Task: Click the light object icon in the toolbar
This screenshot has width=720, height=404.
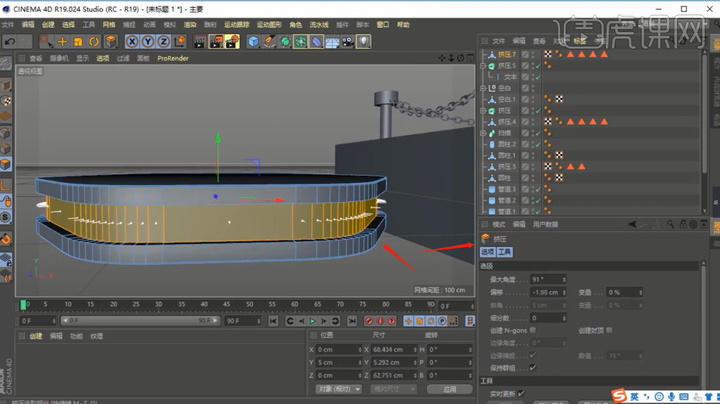Action: (364, 41)
